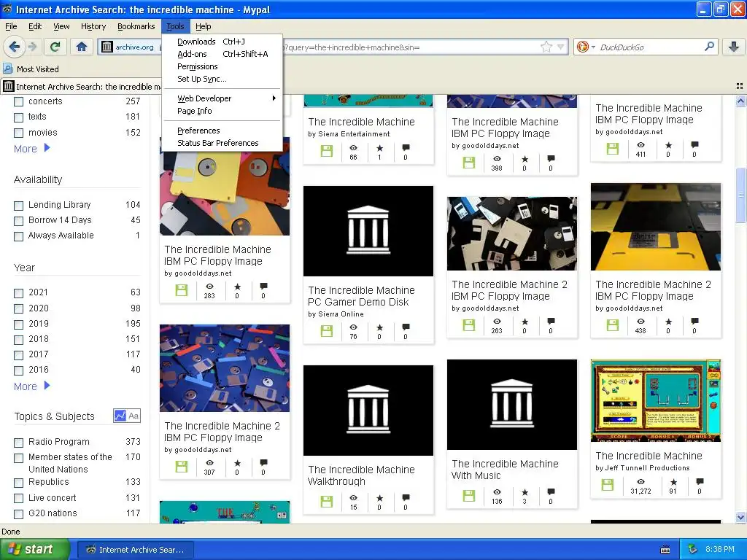747x560 pixels.
Task: Open the address bar history dropdown
Action: [561, 47]
